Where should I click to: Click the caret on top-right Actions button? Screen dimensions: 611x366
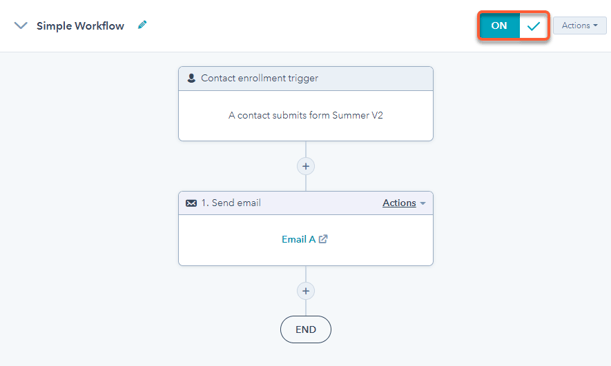coord(595,26)
